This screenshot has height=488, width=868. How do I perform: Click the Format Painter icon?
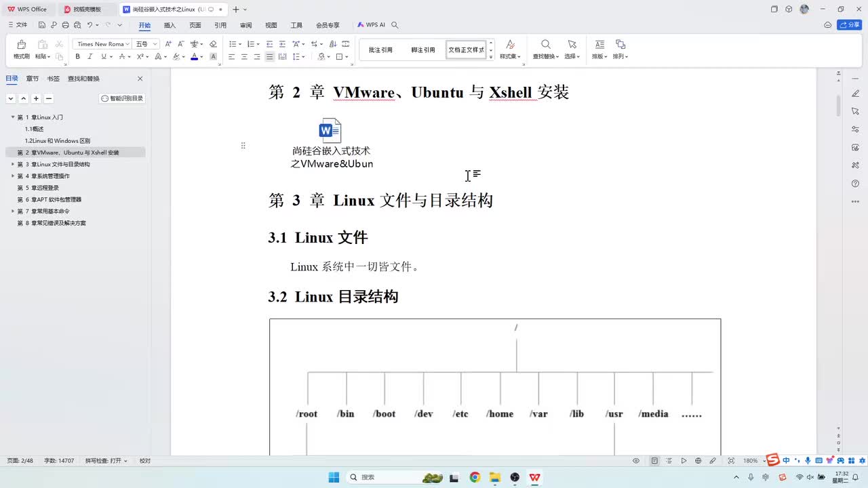21,45
